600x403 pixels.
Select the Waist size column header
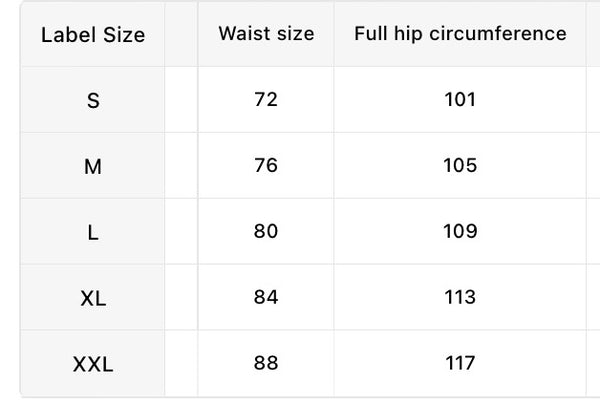(266, 33)
